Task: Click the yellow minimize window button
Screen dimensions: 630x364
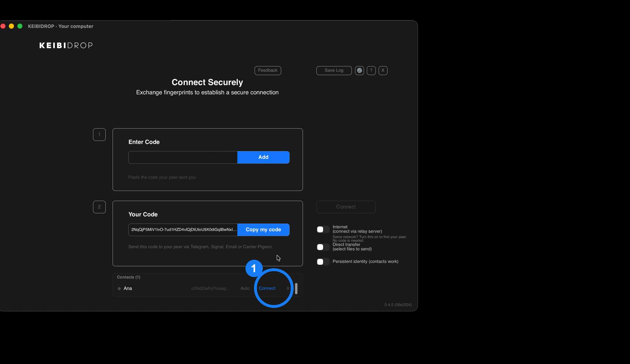Action: (x=11, y=26)
